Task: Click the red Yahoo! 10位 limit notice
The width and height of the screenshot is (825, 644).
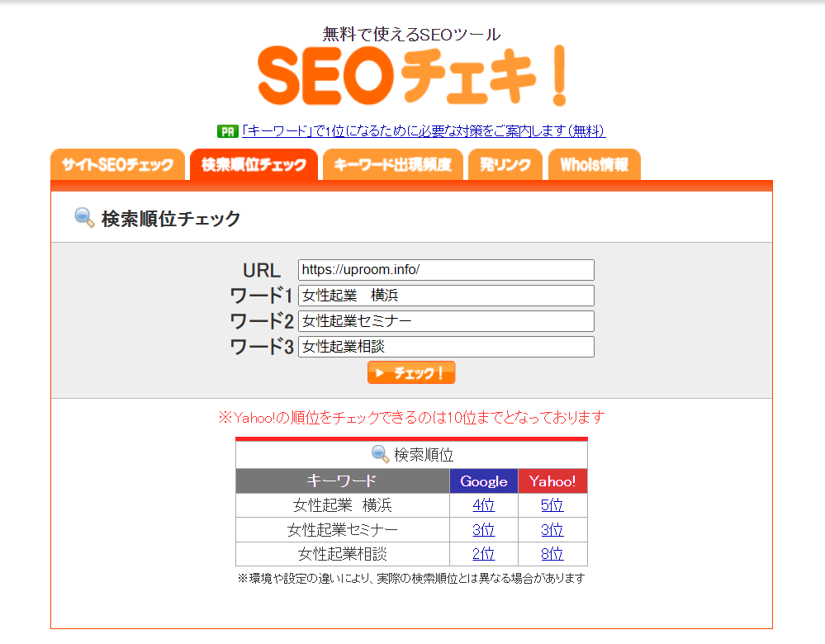Action: (411, 418)
